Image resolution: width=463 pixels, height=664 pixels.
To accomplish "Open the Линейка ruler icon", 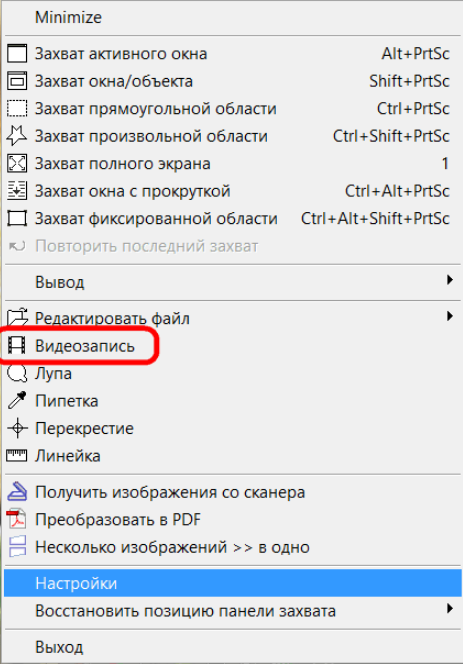I will 17,456.
